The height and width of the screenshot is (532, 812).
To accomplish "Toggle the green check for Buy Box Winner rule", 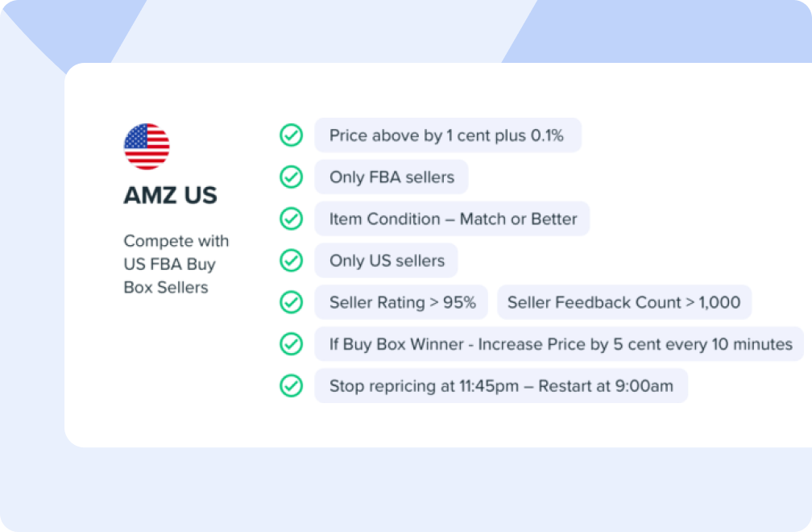I will pos(292,344).
